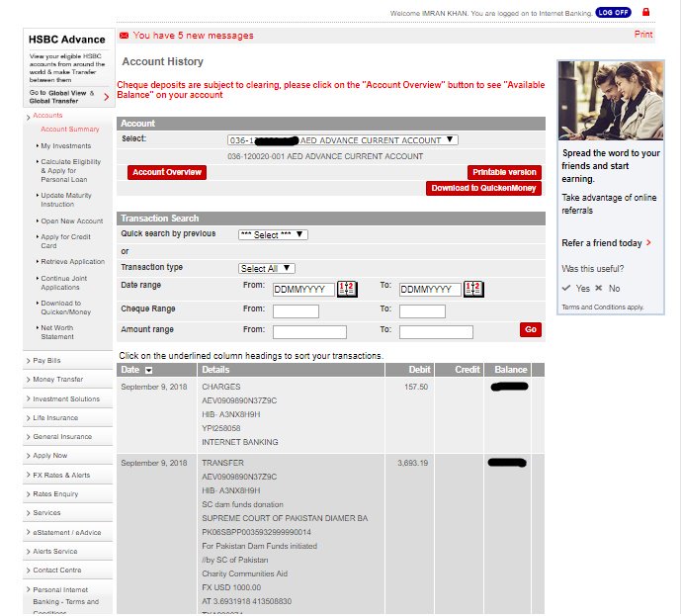Image resolution: width=681 pixels, height=616 pixels.
Task: Click the Cheque Range To field
Action: click(422, 311)
